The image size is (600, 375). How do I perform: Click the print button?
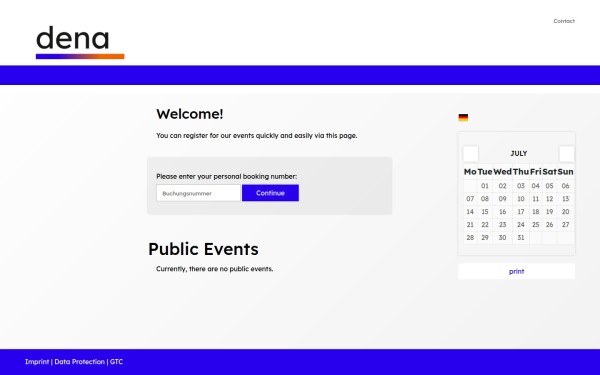pyautogui.click(x=516, y=271)
